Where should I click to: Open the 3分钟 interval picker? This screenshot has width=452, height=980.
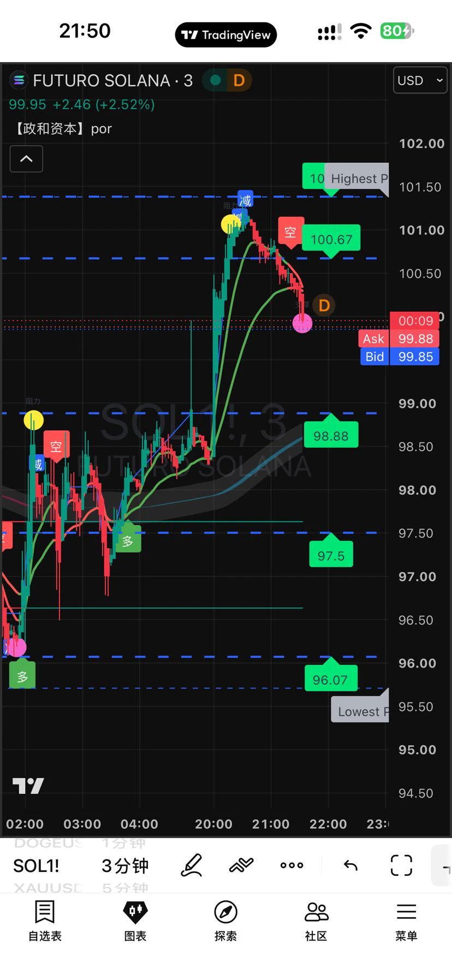125,866
